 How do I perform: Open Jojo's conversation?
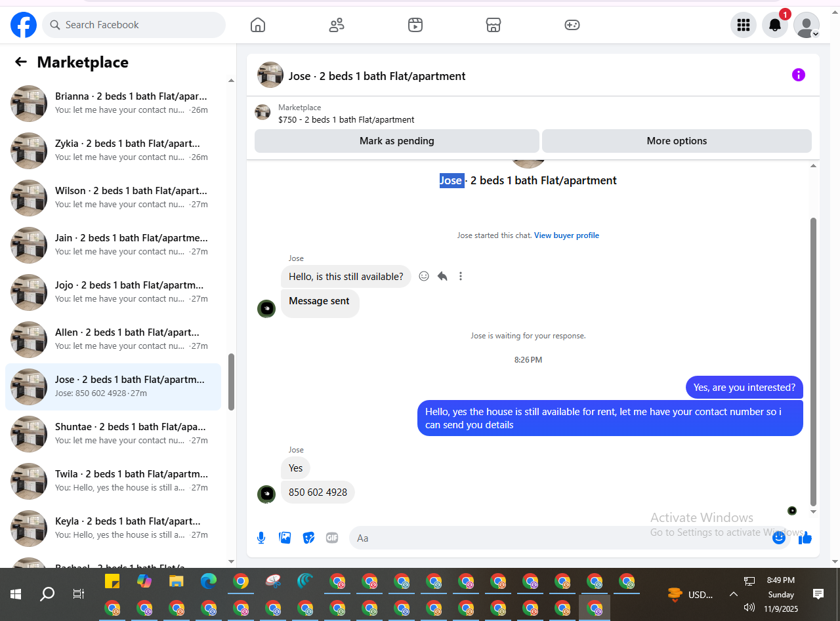[x=113, y=292]
